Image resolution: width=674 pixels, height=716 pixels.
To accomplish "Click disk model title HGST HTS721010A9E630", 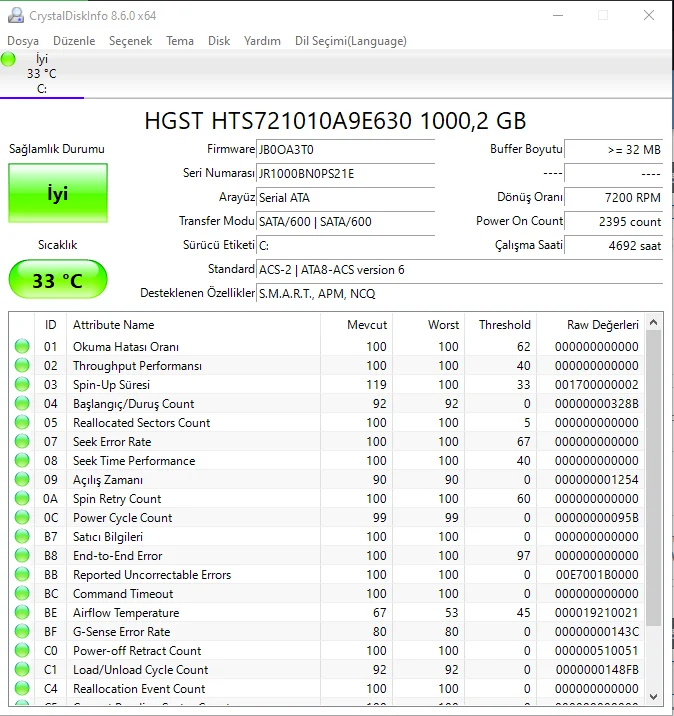I will click(335, 121).
